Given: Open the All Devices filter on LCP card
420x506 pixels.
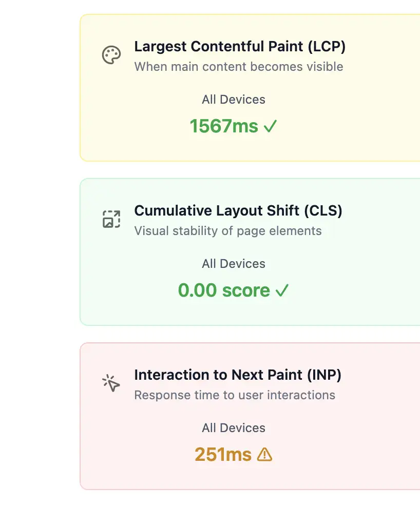Looking at the screenshot, I should point(234,100).
